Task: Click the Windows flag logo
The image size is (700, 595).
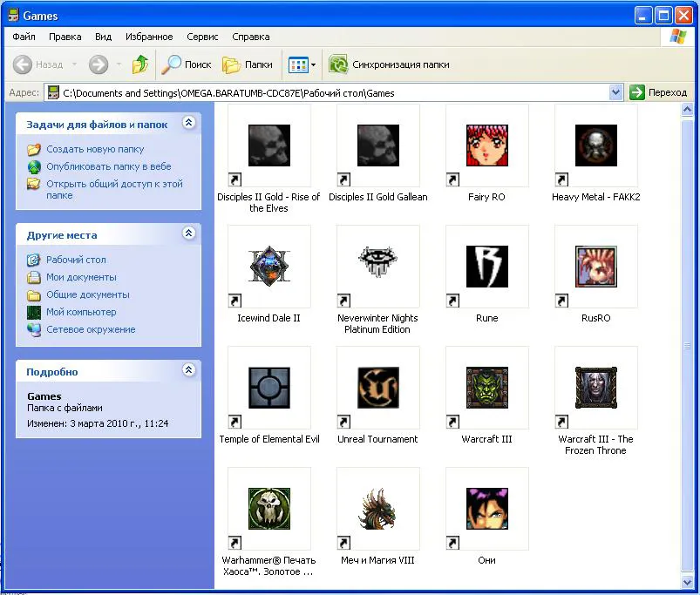Action: [x=677, y=36]
